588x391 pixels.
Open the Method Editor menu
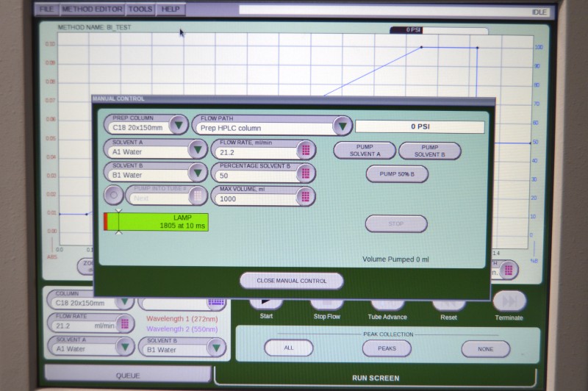(91, 10)
